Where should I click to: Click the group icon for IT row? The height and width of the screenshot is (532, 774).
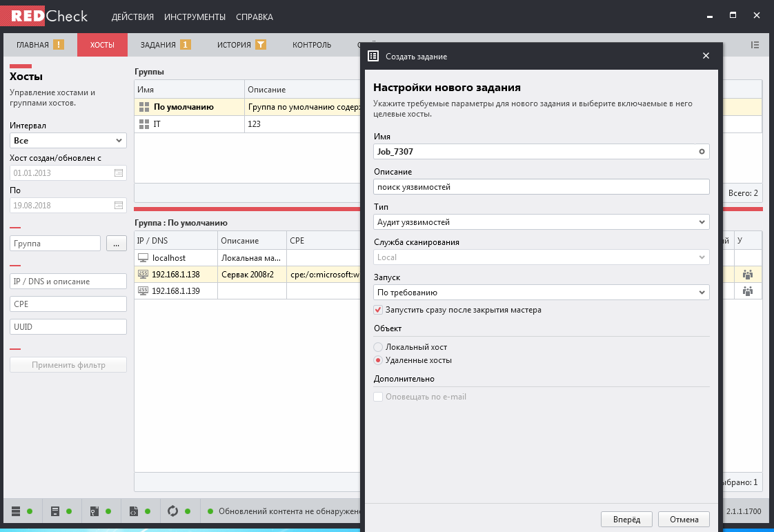pos(144,124)
